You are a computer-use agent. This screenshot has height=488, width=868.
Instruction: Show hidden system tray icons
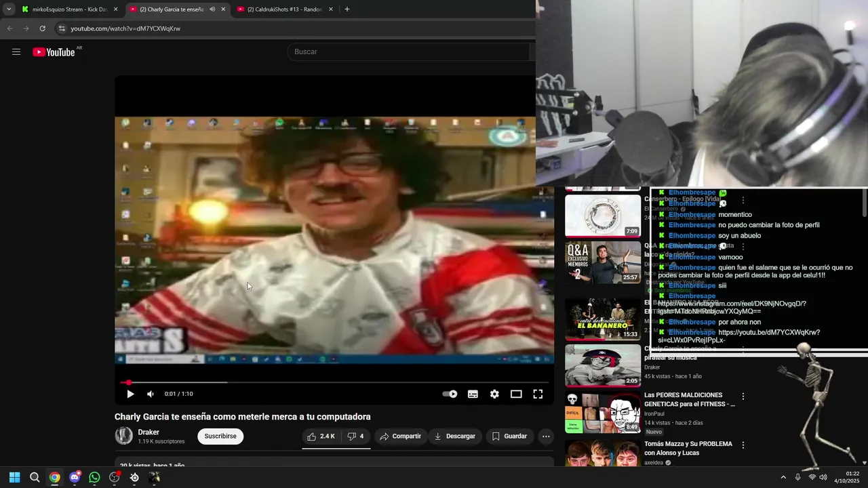[783, 477]
